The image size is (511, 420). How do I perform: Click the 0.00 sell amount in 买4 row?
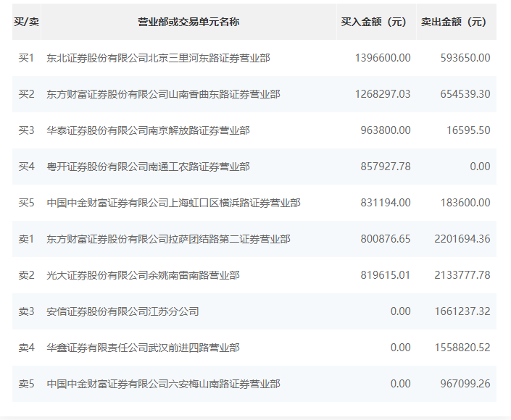(x=480, y=167)
